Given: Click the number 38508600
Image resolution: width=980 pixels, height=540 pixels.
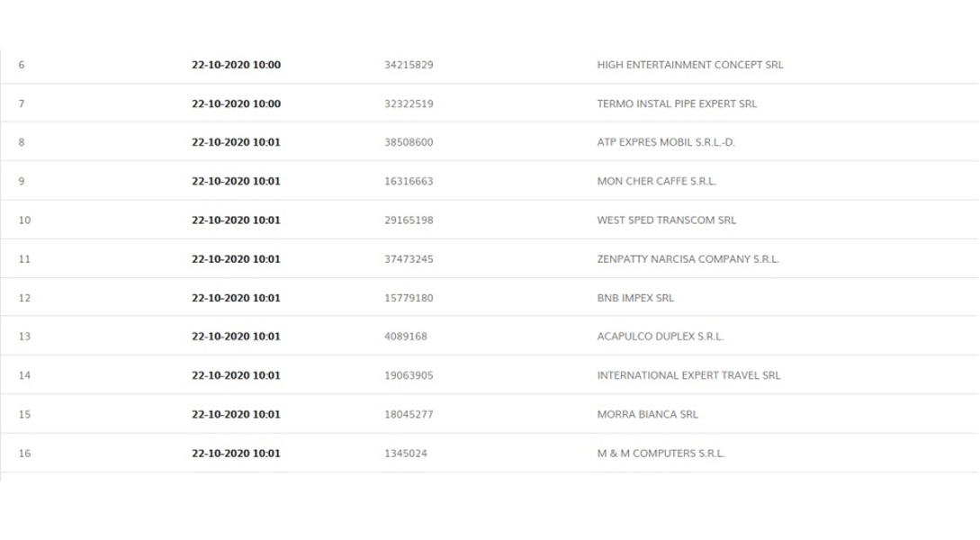Looking at the screenshot, I should 409,142.
